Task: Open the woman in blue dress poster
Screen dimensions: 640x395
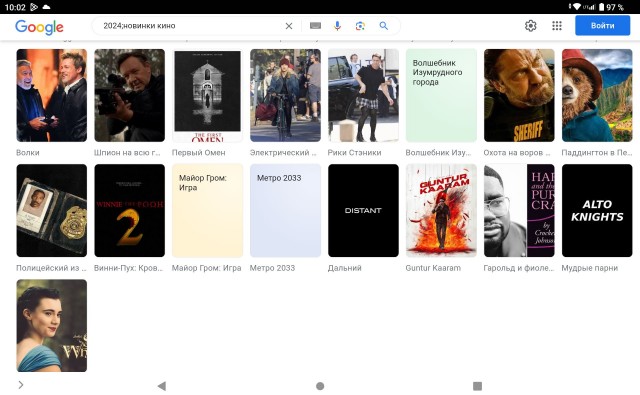Action: tap(51, 326)
